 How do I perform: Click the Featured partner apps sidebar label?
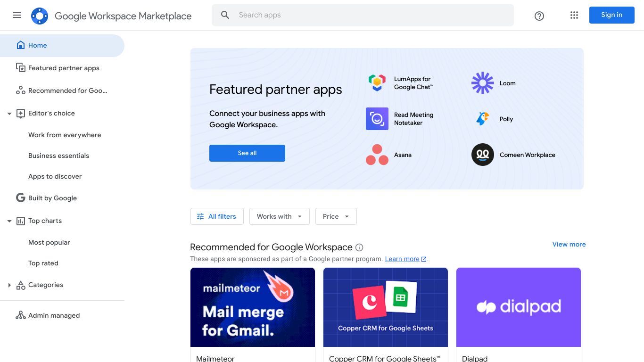point(64,68)
